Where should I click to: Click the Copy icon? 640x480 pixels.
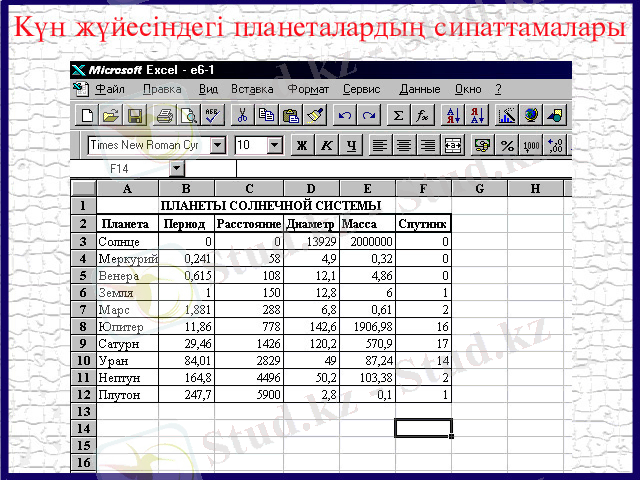pos(267,115)
